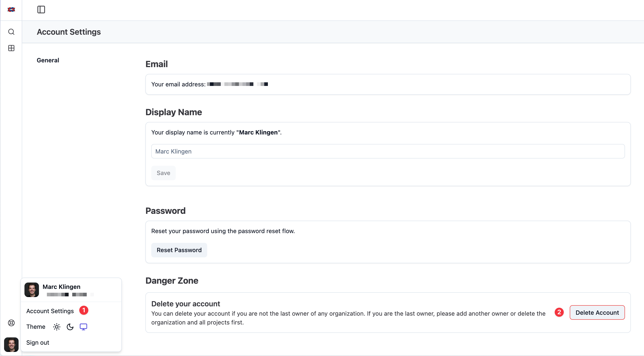Click the red badge numbered 2
The height and width of the screenshot is (356, 644).
[559, 312]
